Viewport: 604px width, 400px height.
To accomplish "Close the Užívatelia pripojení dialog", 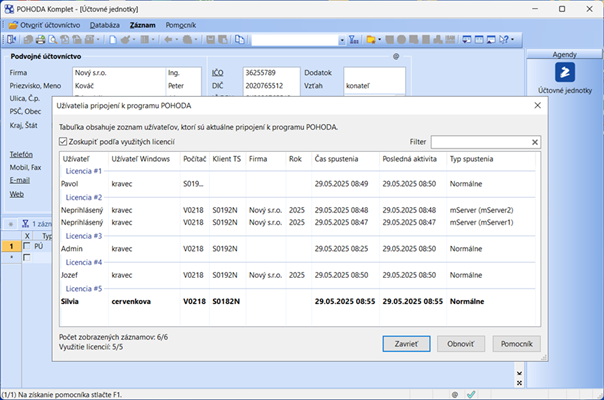I will click(x=537, y=106).
